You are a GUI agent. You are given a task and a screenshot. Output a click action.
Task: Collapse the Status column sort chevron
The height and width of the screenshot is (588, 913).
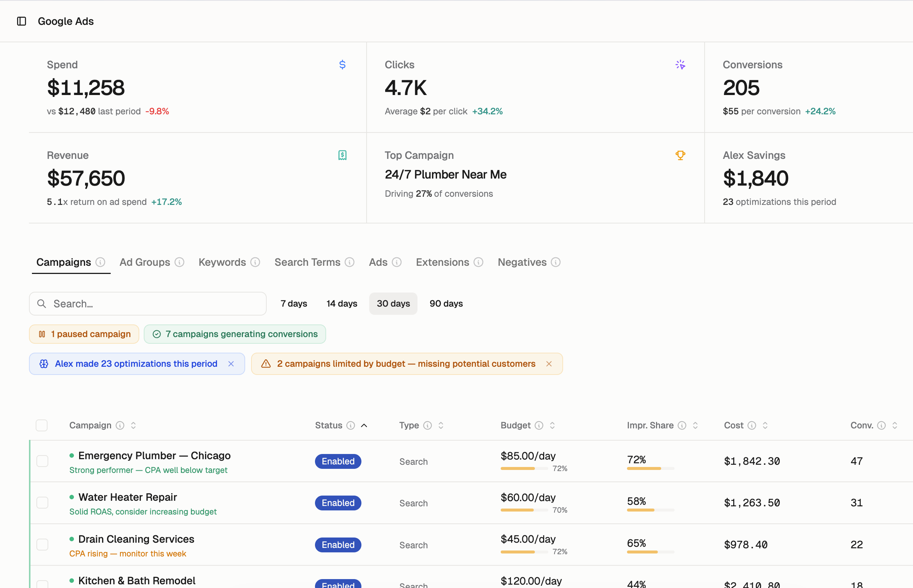tap(364, 425)
